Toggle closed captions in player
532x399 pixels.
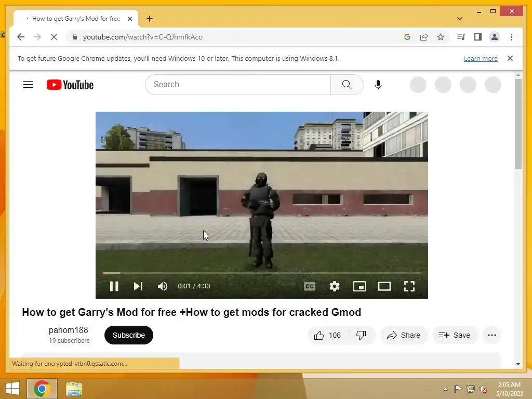click(x=310, y=286)
